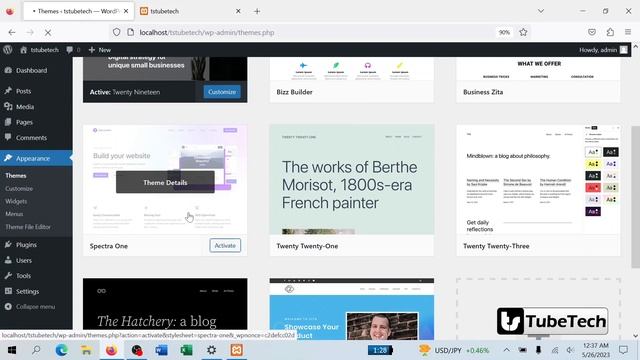The height and width of the screenshot is (360, 640).
Task: Stop page loading in browser toolbar
Action: point(47,32)
